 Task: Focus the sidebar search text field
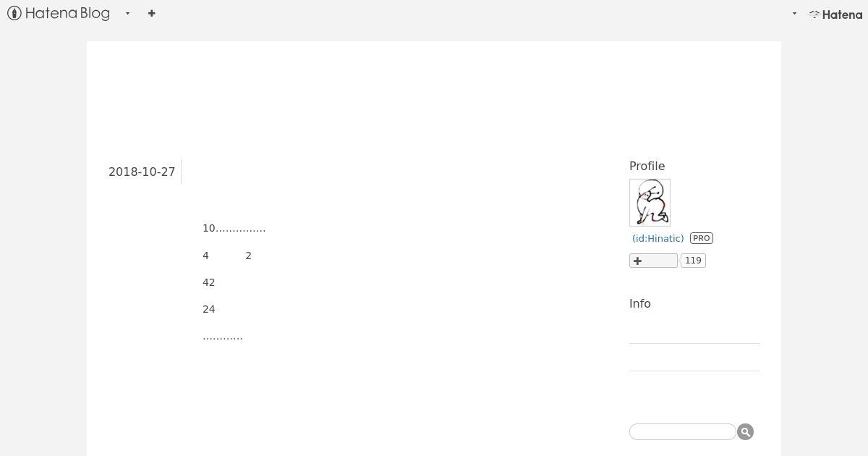click(682, 432)
